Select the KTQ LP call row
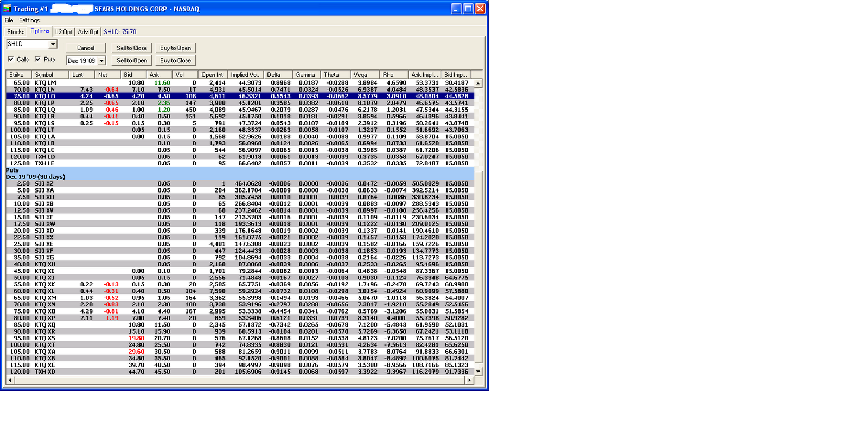Image resolution: width=868 pixels, height=428 pixels. pos(240,103)
